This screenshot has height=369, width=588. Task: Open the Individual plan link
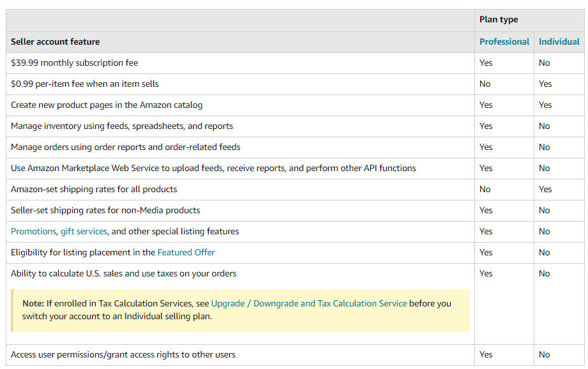[559, 41]
